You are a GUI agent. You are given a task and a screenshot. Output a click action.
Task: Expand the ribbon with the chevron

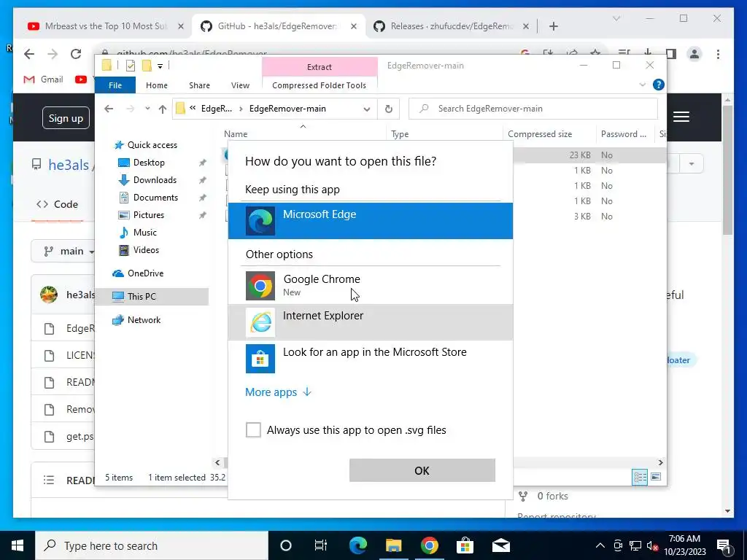642,85
